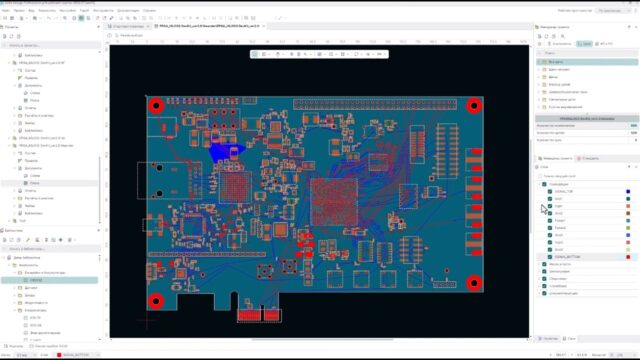
Task: Toggle the checkbox of the layer with the olive swatch
Action: [x=550, y=228]
